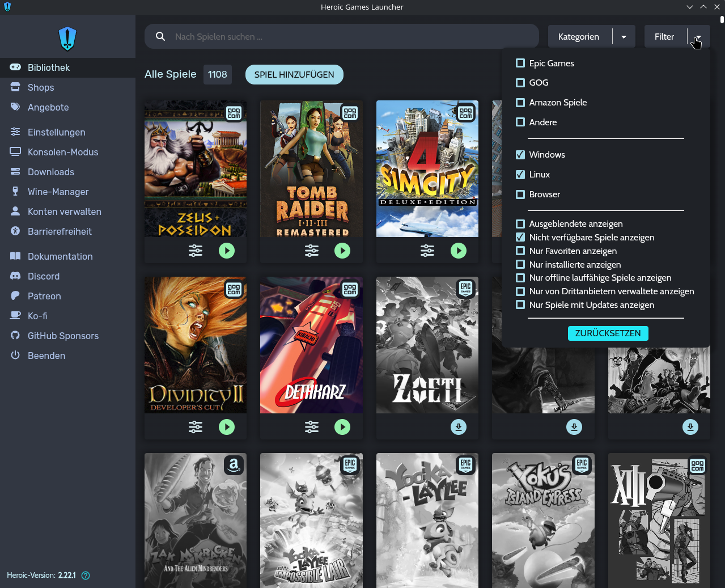Go to Shops in the sidebar

(67, 87)
